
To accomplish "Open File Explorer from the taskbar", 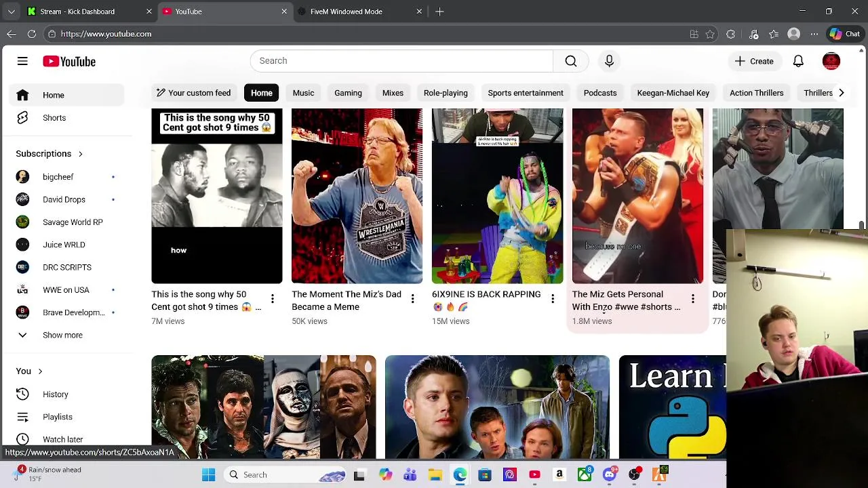I will pos(435,475).
